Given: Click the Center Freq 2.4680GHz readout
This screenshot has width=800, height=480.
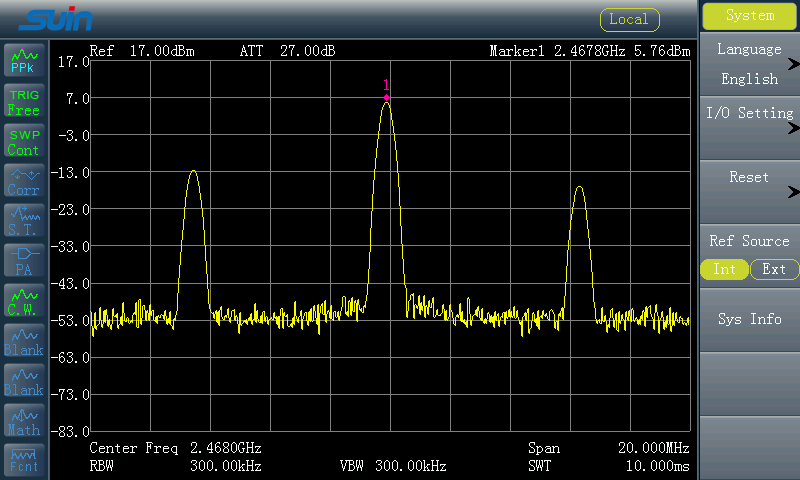Looking at the screenshot, I should [x=176, y=448].
